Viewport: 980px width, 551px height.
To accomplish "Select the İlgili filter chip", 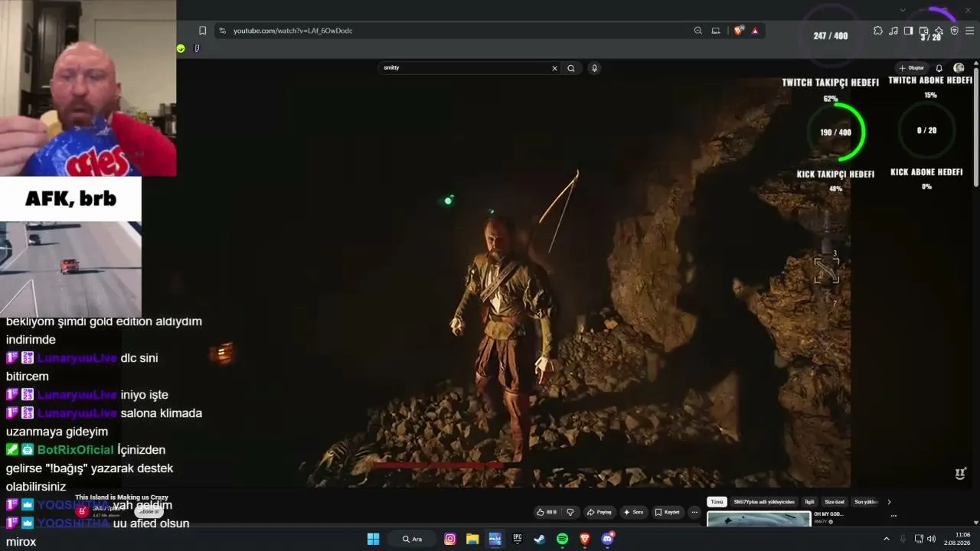I will click(809, 502).
